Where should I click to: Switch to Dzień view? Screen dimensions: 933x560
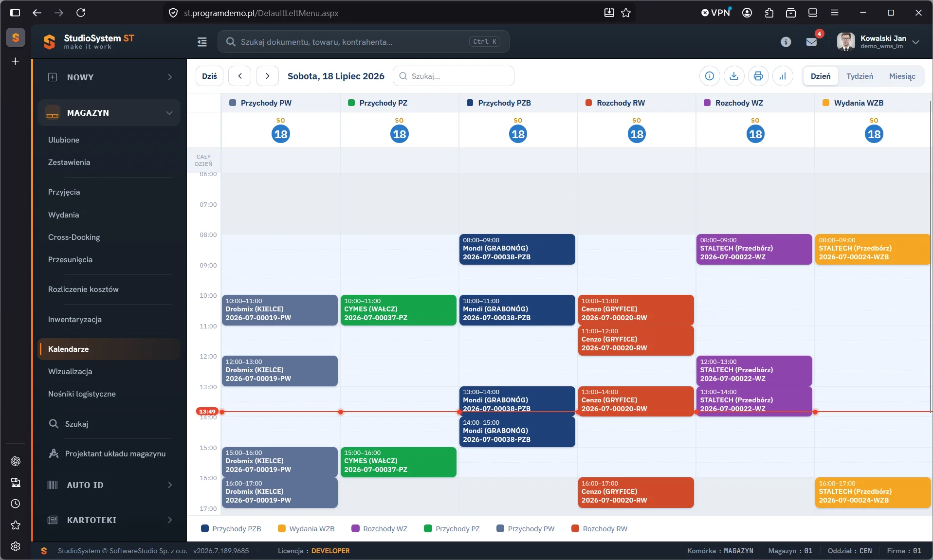click(x=821, y=76)
